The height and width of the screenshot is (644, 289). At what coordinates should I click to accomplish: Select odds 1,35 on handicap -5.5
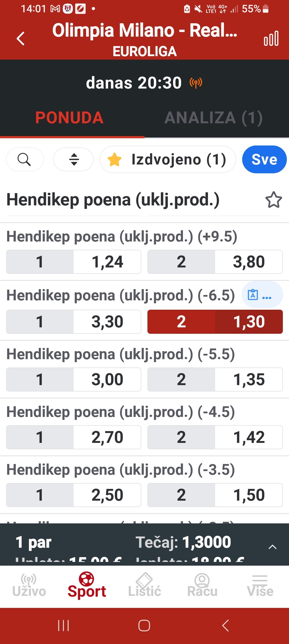pos(215,379)
